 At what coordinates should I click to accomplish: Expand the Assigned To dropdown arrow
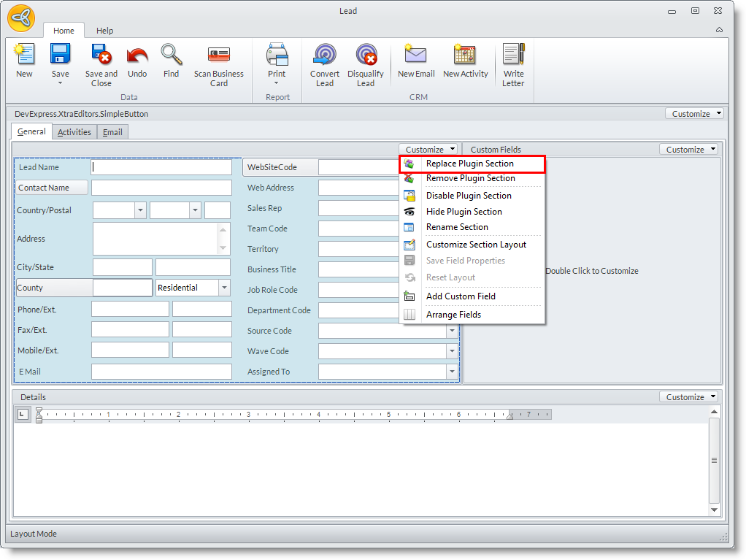pyautogui.click(x=451, y=372)
